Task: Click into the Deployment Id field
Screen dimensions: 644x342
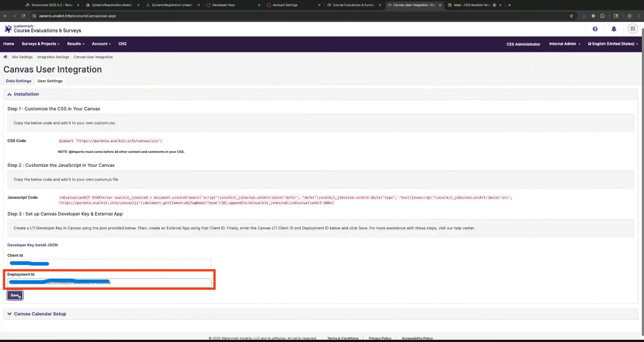Action: pyautogui.click(x=109, y=283)
